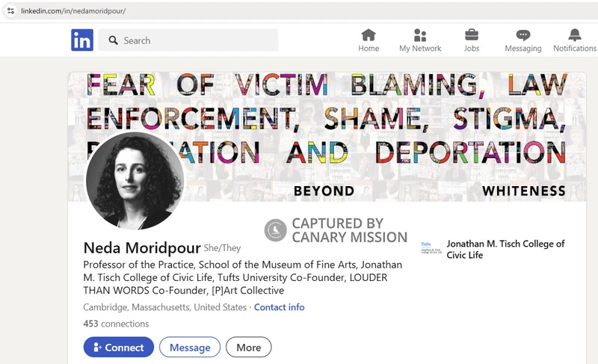Click the browser address bar URL
This screenshot has height=364, width=598.
tap(73, 11)
